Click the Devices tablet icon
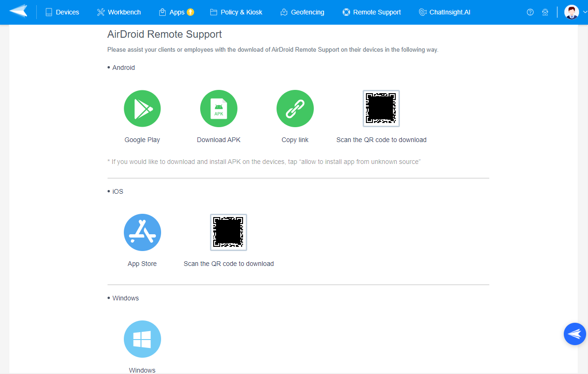 [x=49, y=12]
